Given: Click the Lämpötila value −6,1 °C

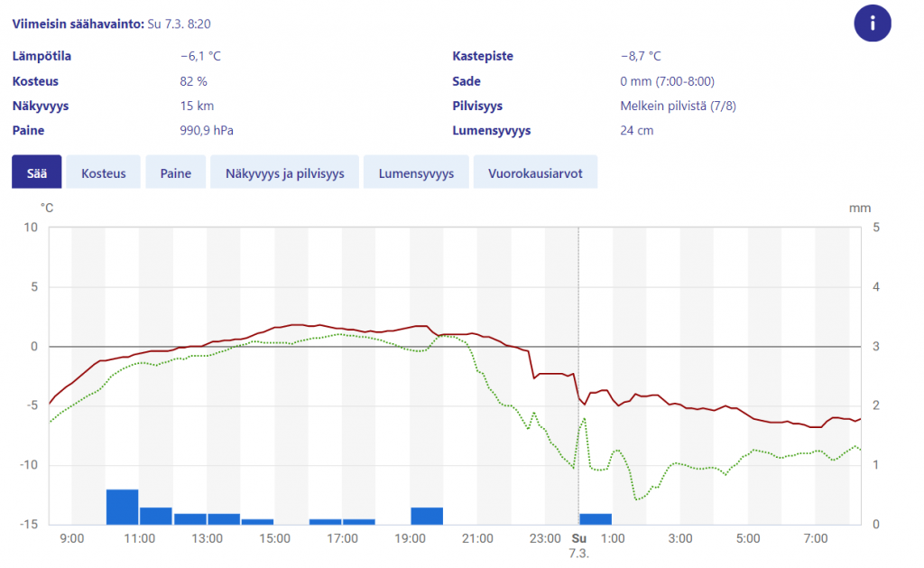Looking at the screenshot, I should [x=200, y=56].
